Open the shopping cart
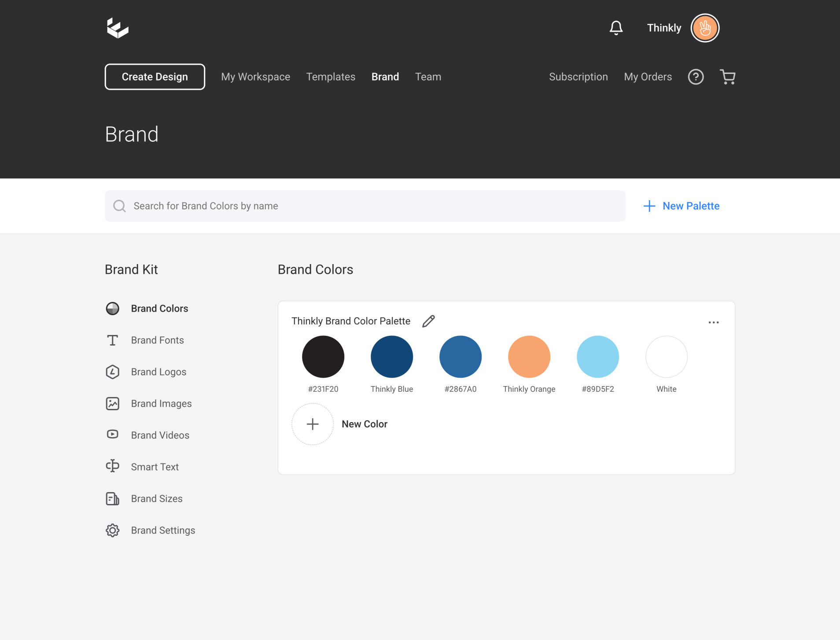 727,77
